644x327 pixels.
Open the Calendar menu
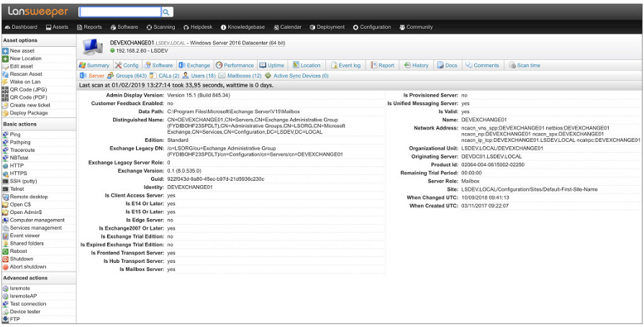pos(288,27)
